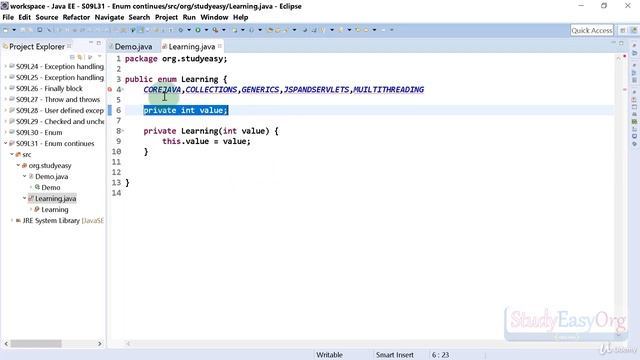Screen dimensions: 640x360
Task: Click Project Explorer scrollbar right arrow
Action: 100,344
